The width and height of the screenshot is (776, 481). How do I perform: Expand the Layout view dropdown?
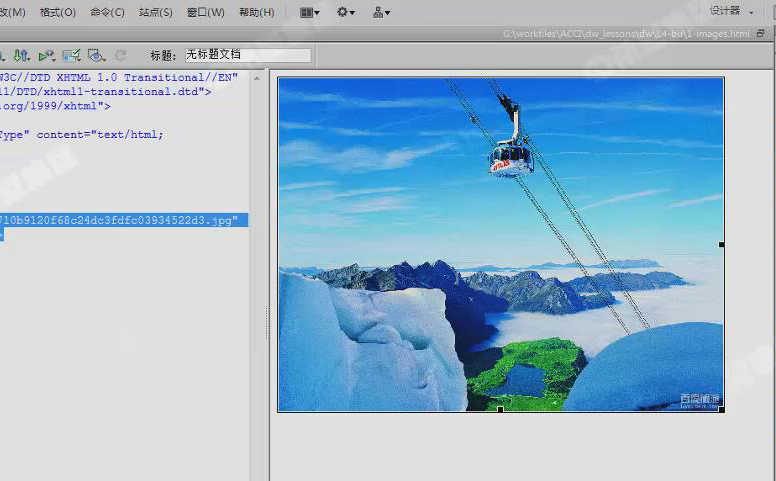point(310,12)
